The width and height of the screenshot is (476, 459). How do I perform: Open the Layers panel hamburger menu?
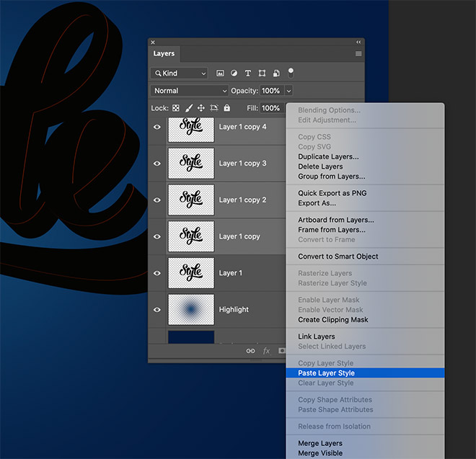click(x=358, y=54)
